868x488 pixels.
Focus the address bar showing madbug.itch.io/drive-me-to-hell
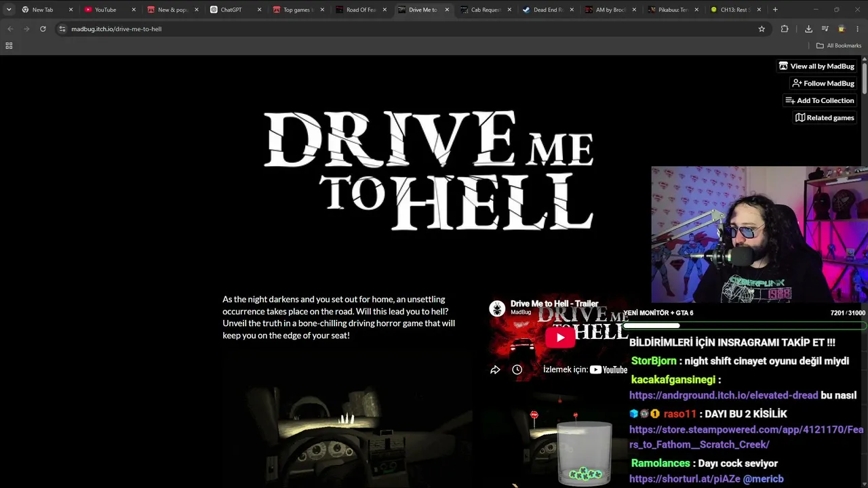pyautogui.click(x=407, y=29)
